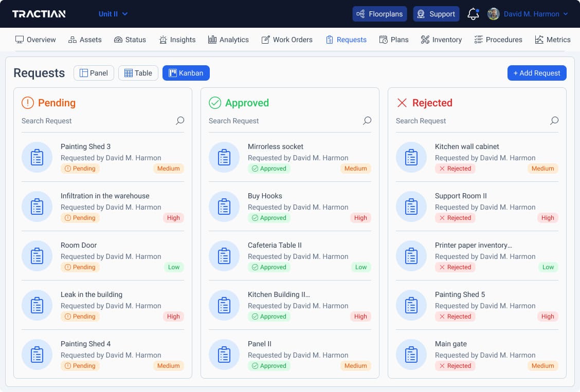This screenshot has width=580, height=392.
Task: Click the clipboard icon for Painting Shed 5
Action: tap(411, 305)
